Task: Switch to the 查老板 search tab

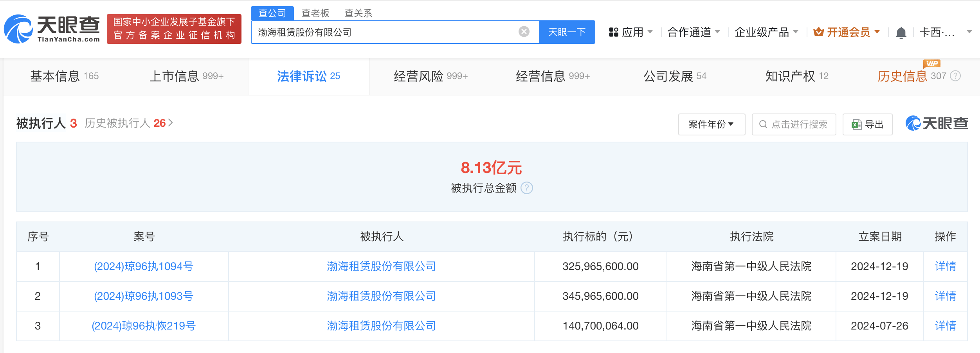Action: click(x=315, y=13)
